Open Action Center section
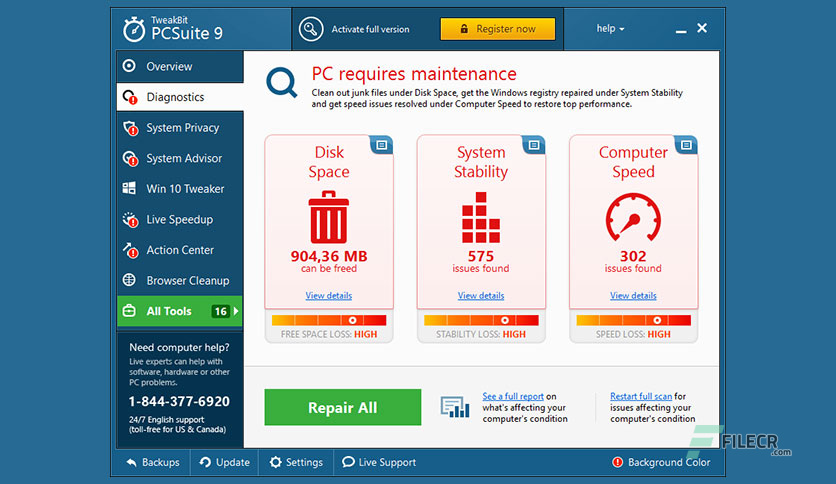 coord(180,249)
